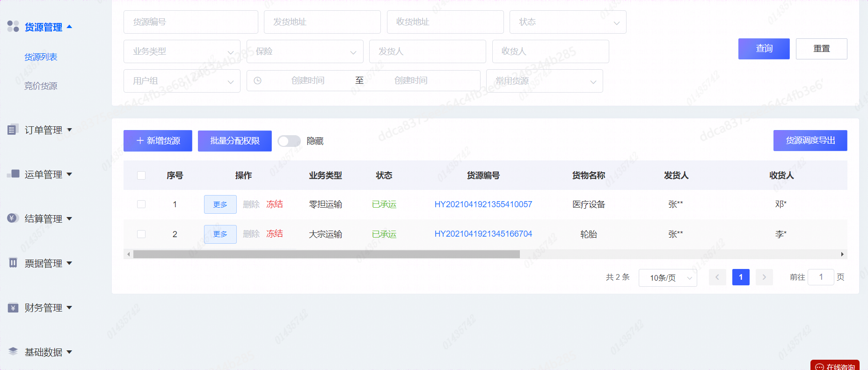Open the 状态 dropdown

[568, 22]
